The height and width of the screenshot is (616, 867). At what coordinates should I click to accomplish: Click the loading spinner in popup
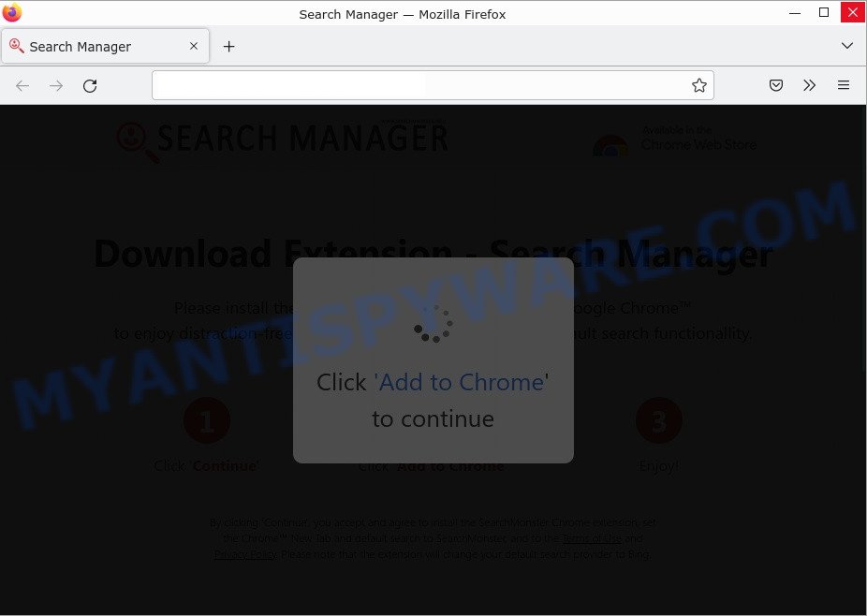tap(433, 324)
